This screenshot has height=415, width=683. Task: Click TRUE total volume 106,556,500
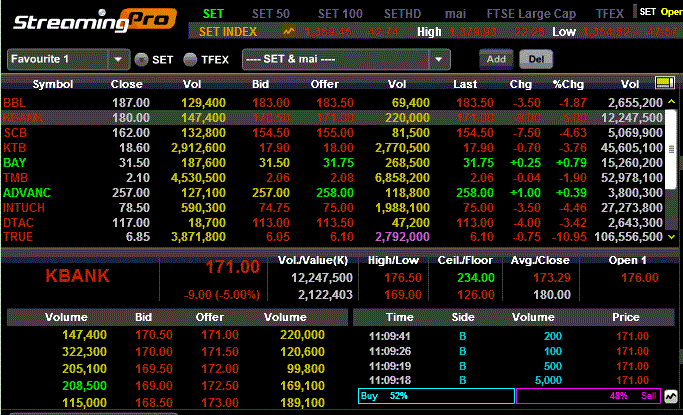[628, 237]
